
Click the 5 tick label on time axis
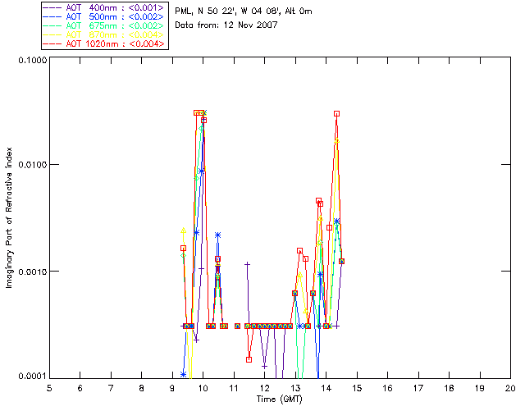tap(49, 387)
